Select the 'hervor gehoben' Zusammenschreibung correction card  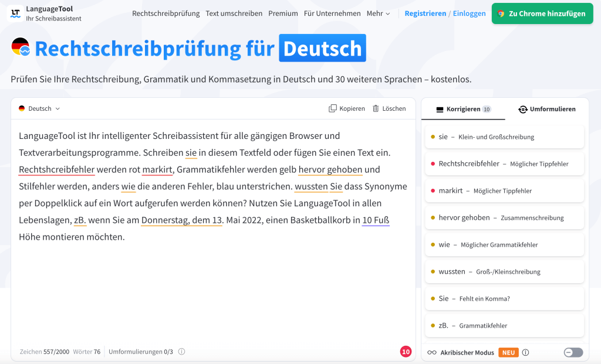504,217
